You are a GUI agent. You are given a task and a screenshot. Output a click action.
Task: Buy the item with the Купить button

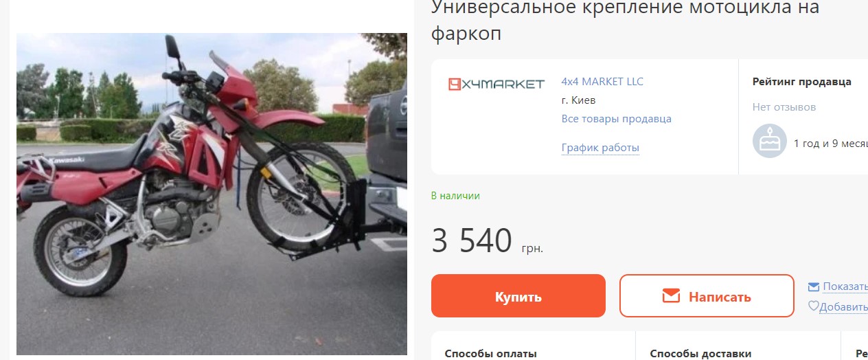518,296
